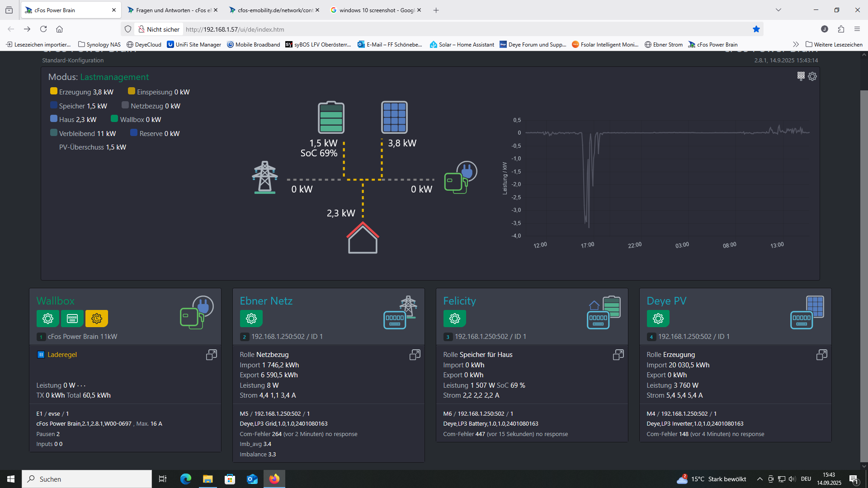Open Microsoft Edge from taskbar

pos(185,479)
